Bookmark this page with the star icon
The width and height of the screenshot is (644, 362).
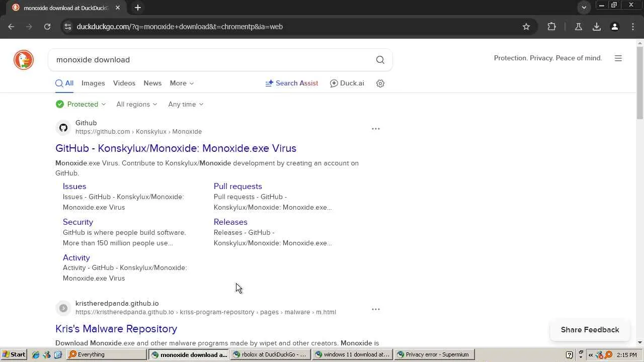526,27
